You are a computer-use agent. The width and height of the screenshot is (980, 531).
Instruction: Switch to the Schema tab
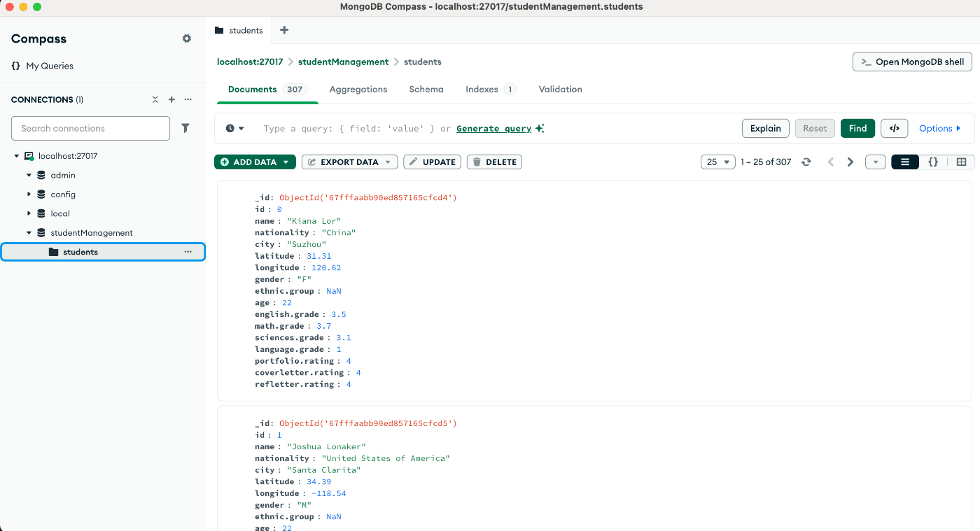point(426,90)
